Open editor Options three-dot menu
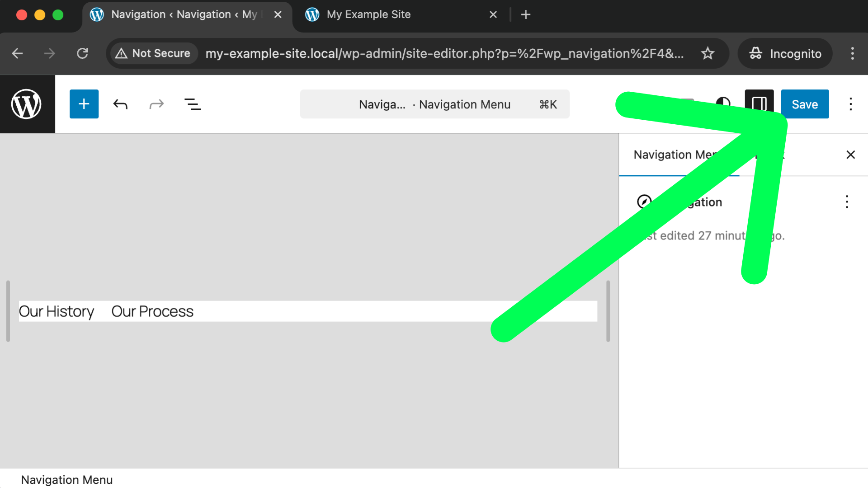 pos(850,104)
